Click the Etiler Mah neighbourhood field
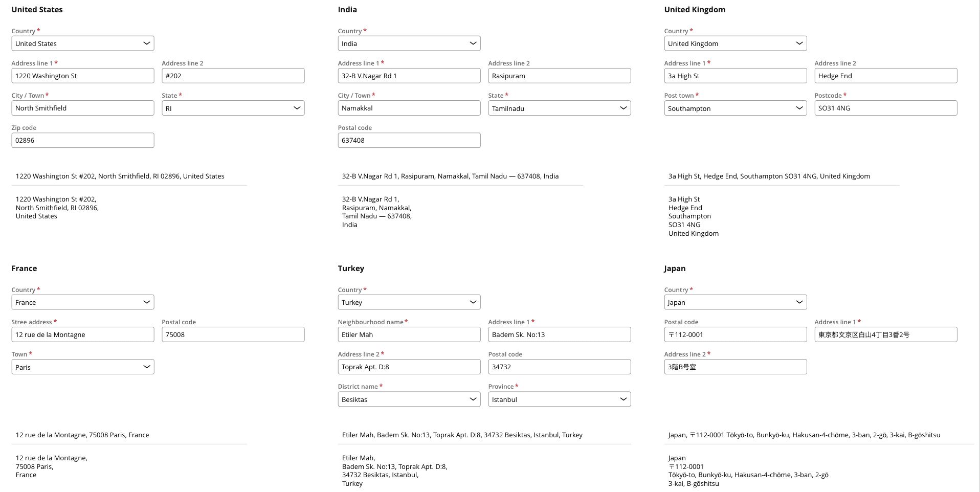 coord(409,334)
